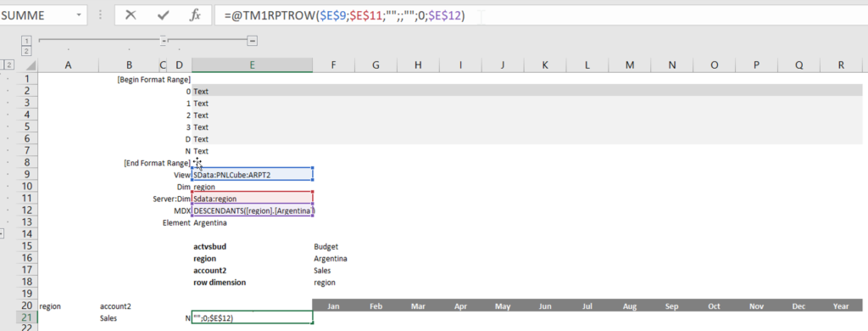Select the format level D label cell
Screen dimensions: 868x331
point(180,139)
